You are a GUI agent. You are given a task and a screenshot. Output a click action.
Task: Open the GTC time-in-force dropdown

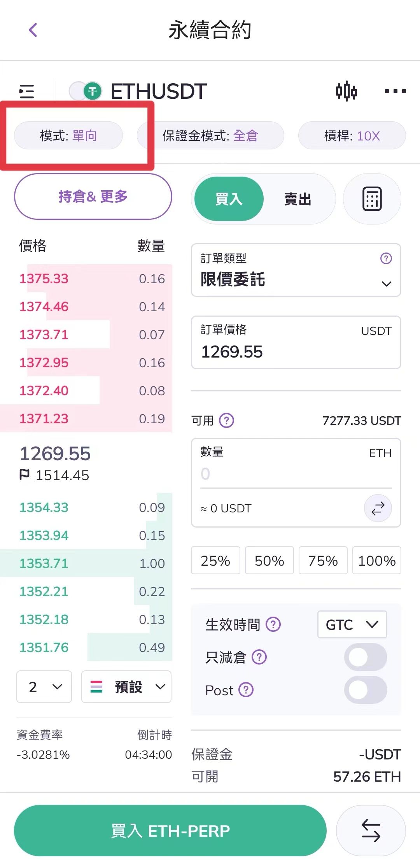pyautogui.click(x=352, y=624)
